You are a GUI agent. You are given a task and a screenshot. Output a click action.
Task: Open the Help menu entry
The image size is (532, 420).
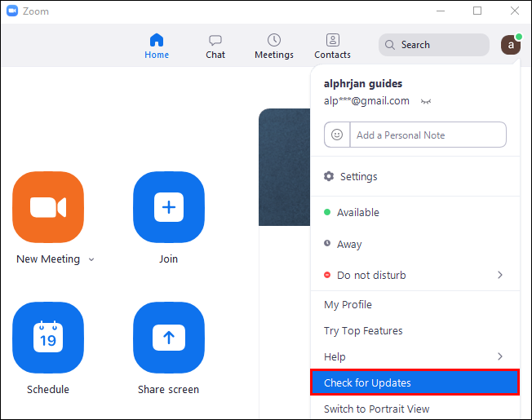[415, 356]
